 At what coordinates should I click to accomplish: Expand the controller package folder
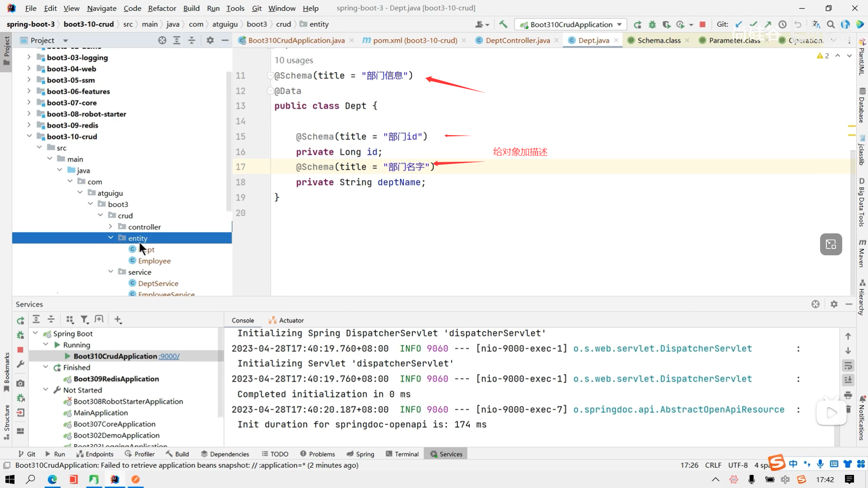110,227
